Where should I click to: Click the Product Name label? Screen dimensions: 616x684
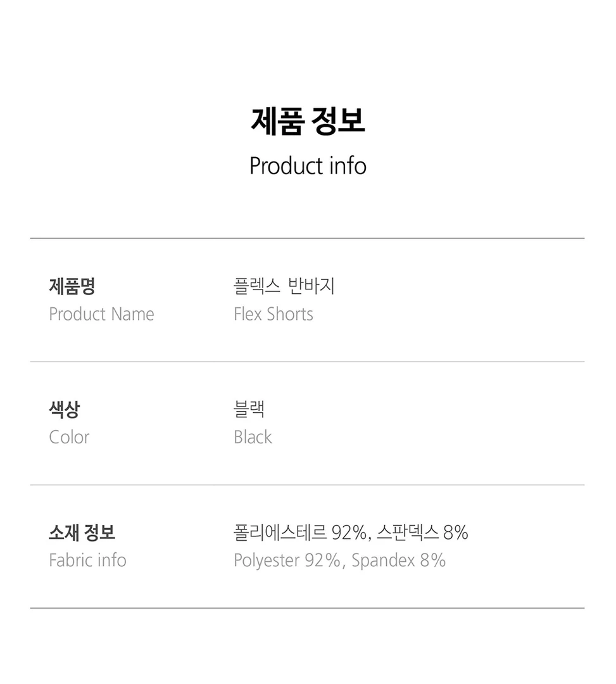pyautogui.click(x=101, y=314)
